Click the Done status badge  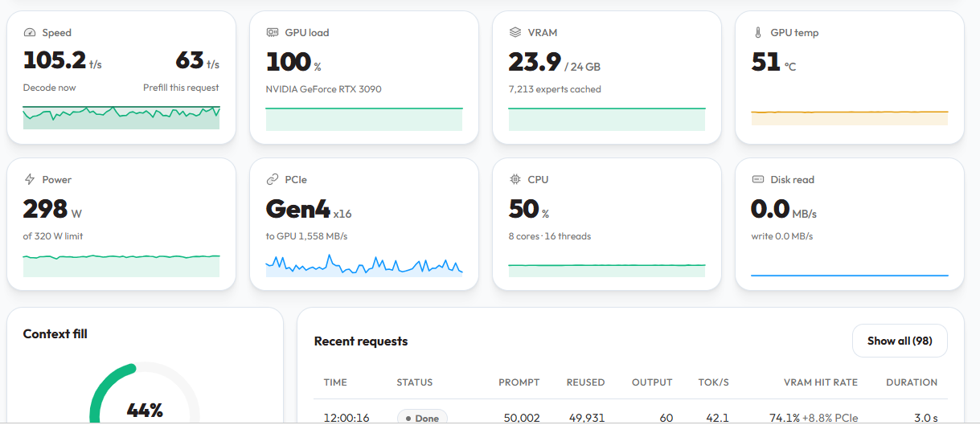coord(422,418)
